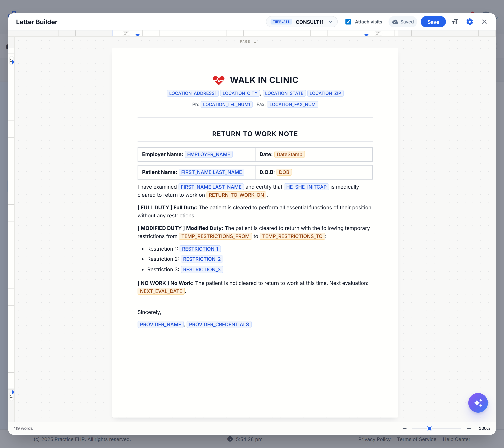504x448 pixels.
Task: Select the LOCATION_STATE field tag
Action: 284,93
